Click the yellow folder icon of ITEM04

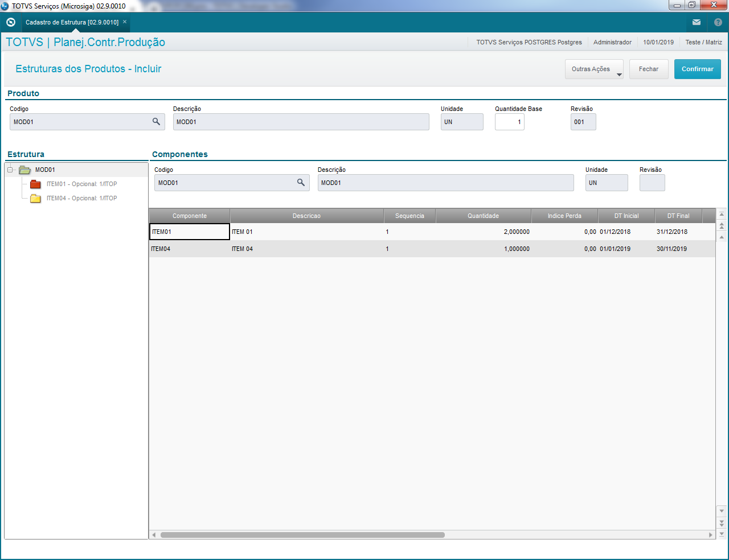pos(35,198)
